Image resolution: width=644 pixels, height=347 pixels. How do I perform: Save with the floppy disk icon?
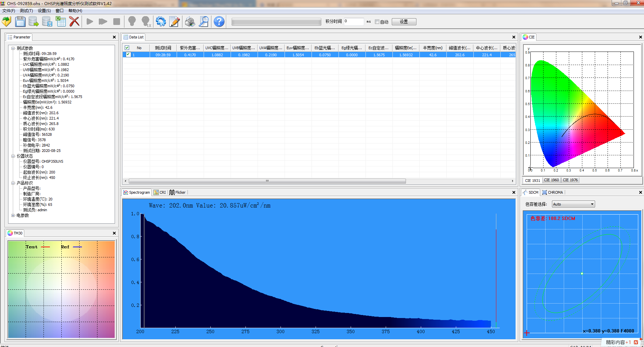point(20,22)
